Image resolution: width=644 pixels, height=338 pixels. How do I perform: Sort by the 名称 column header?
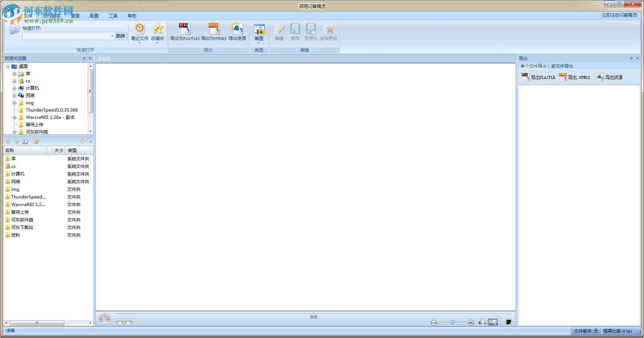click(x=25, y=150)
